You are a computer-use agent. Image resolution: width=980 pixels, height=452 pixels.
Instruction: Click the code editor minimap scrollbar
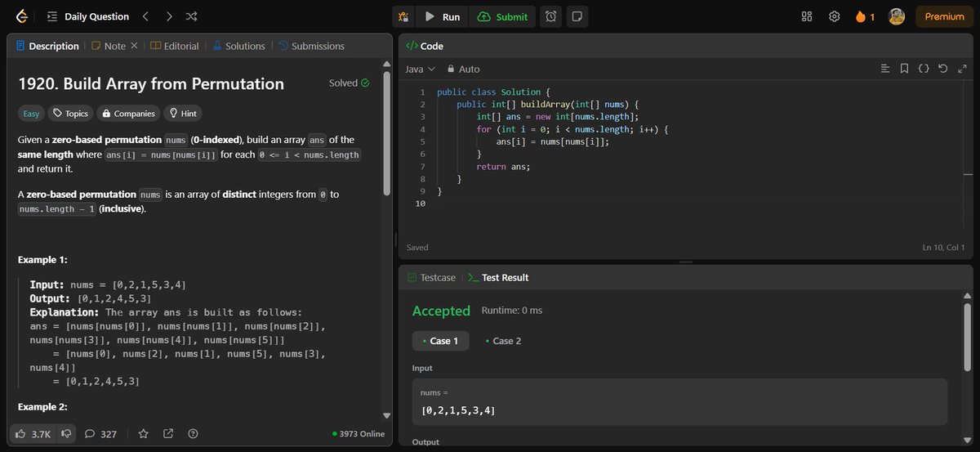pyautogui.click(x=969, y=173)
